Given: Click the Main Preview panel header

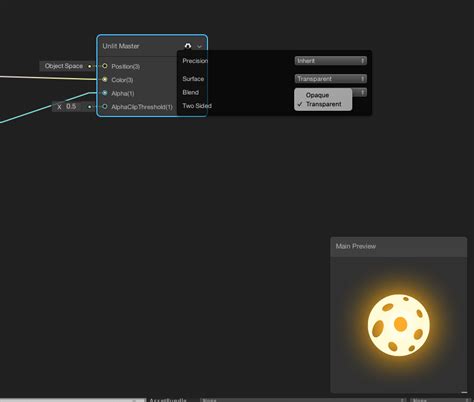Looking at the screenshot, I should (399, 247).
